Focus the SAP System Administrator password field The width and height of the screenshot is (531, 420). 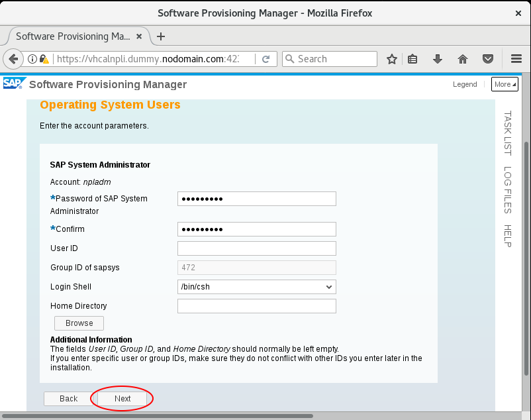point(257,199)
